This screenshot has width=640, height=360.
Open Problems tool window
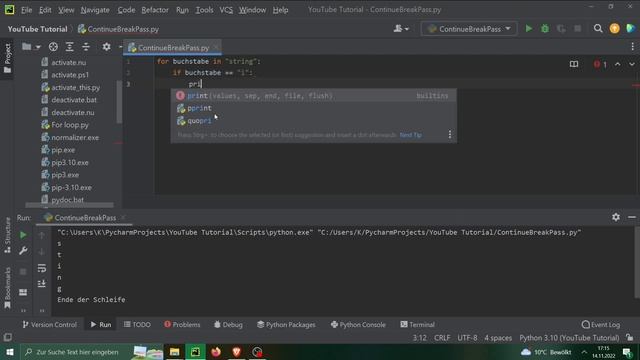click(x=182, y=325)
